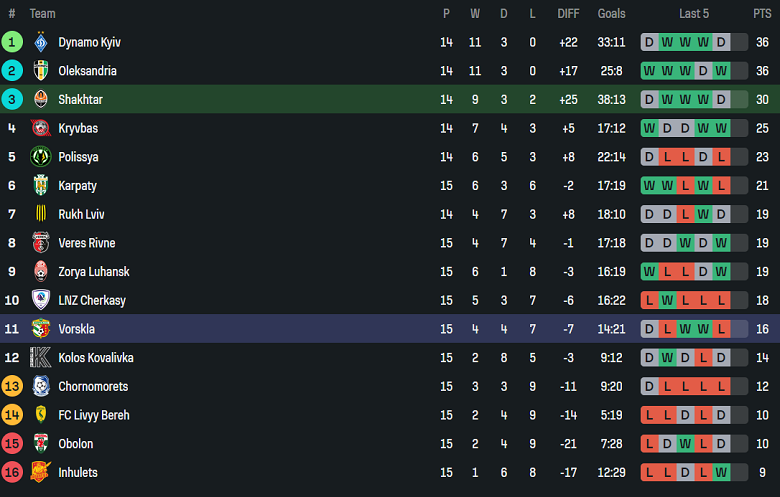
Task: Click the Oleksandria team logo
Action: pos(41,71)
